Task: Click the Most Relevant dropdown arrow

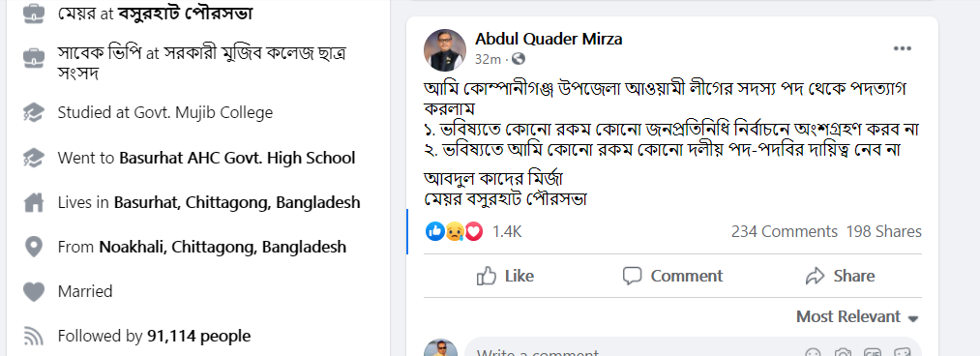Action: pos(913,318)
